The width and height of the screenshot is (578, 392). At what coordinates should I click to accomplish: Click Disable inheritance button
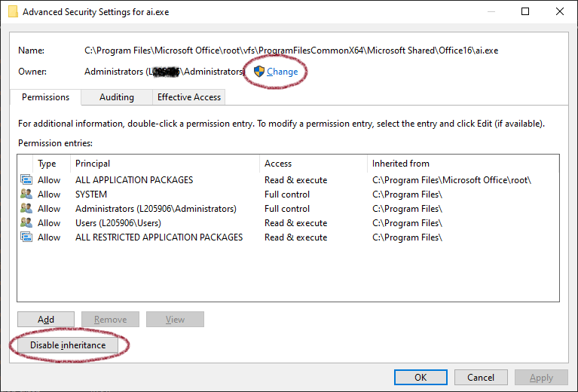coord(68,345)
